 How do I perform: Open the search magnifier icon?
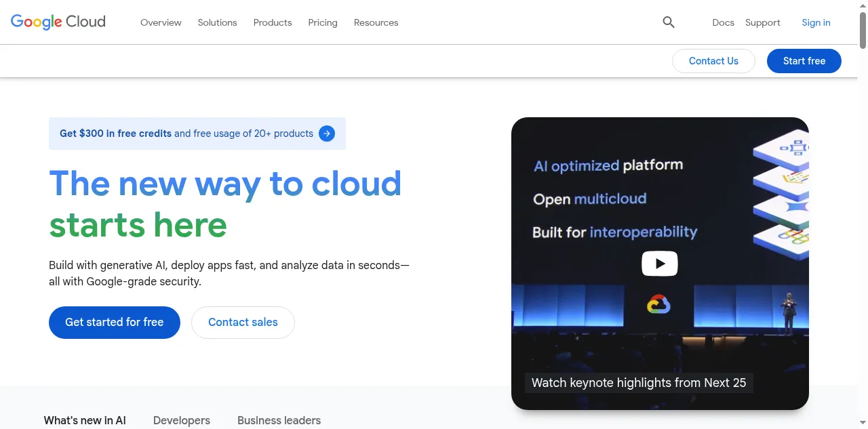coord(669,22)
